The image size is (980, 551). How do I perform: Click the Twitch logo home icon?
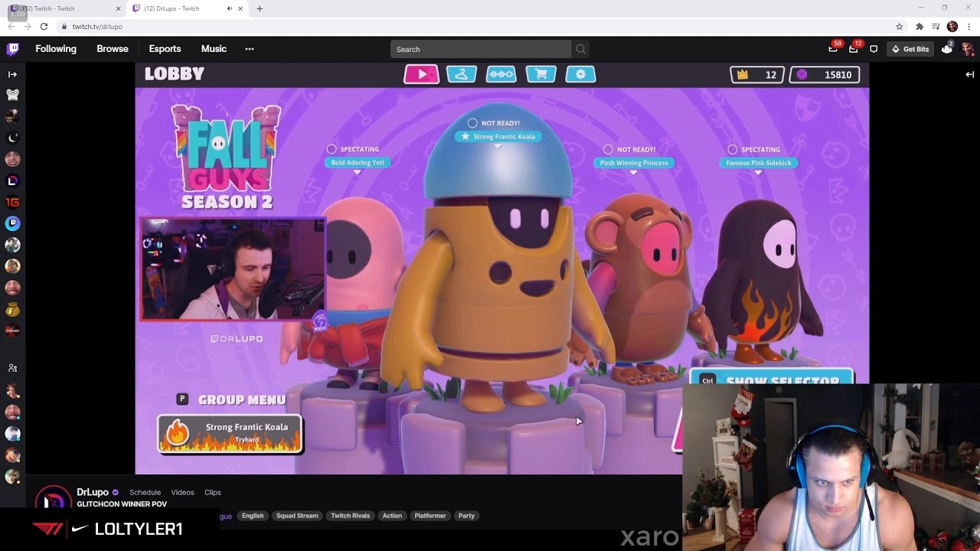click(x=13, y=49)
